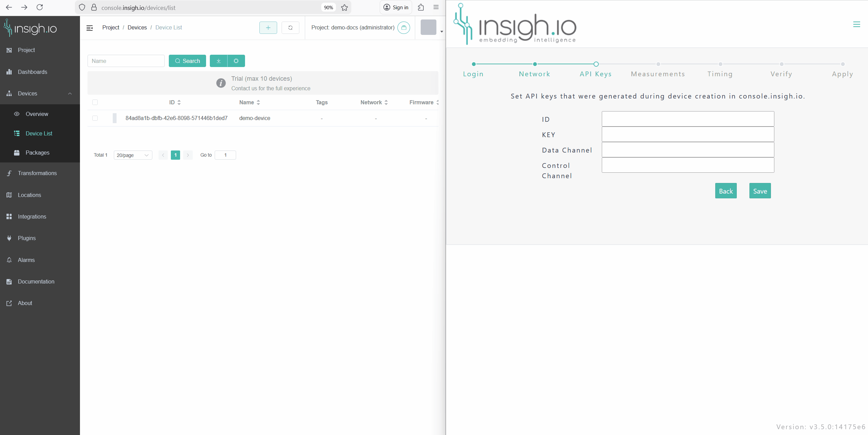The height and width of the screenshot is (435, 868).
Task: Click the Back button
Action: click(x=725, y=191)
